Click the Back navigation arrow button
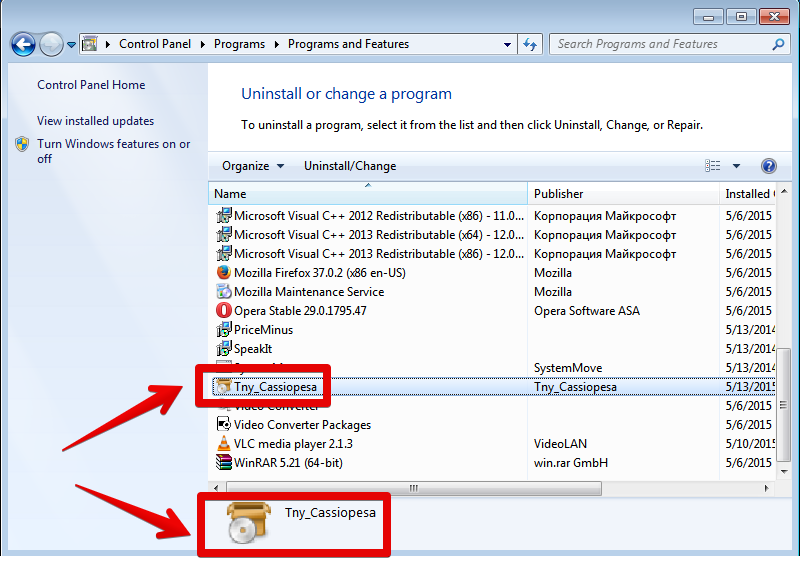The height and width of the screenshot is (561, 800). click(24, 44)
